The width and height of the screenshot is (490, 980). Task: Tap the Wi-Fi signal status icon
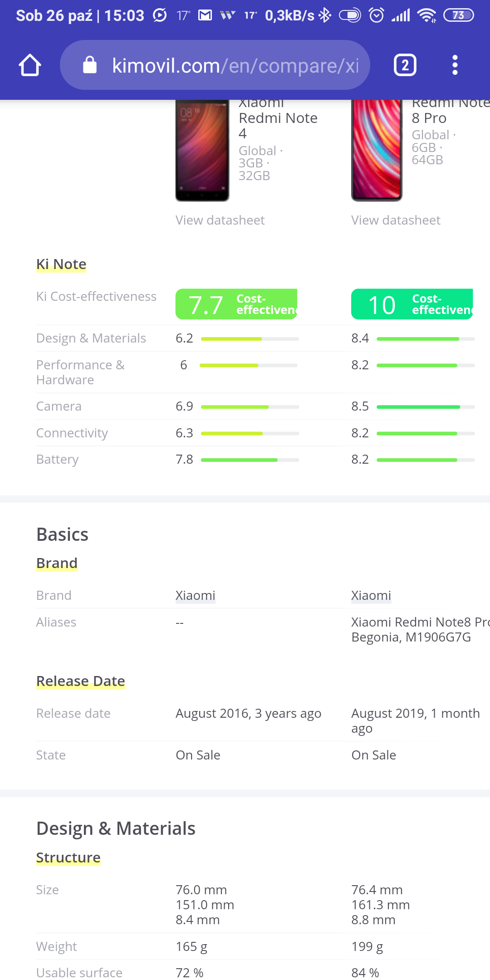coord(426,16)
